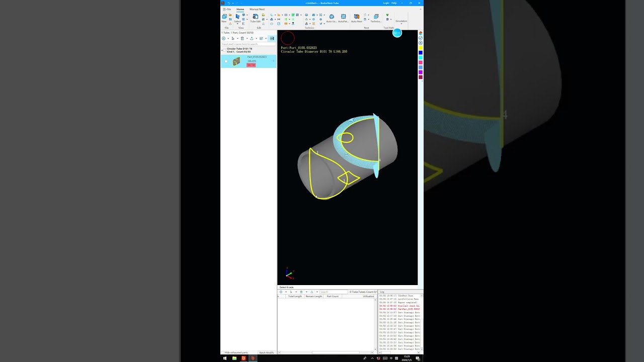The width and height of the screenshot is (644, 362).
Task: Click Login in the title bar
Action: tap(386, 3)
